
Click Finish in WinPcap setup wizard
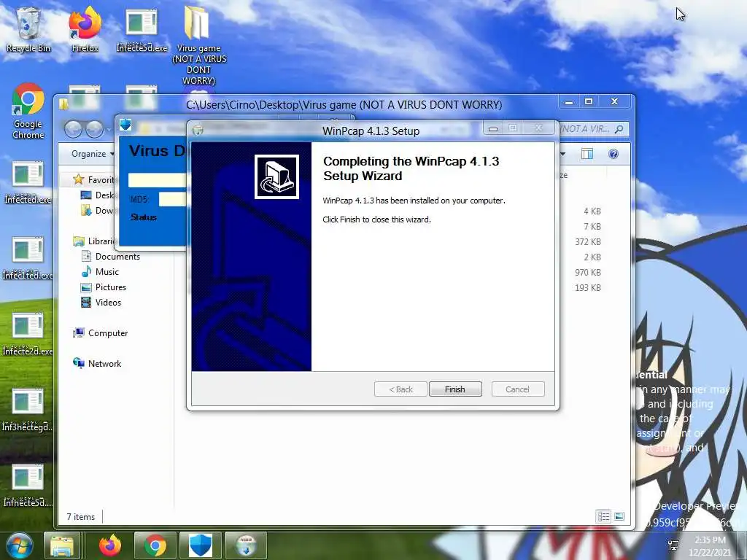coord(455,389)
